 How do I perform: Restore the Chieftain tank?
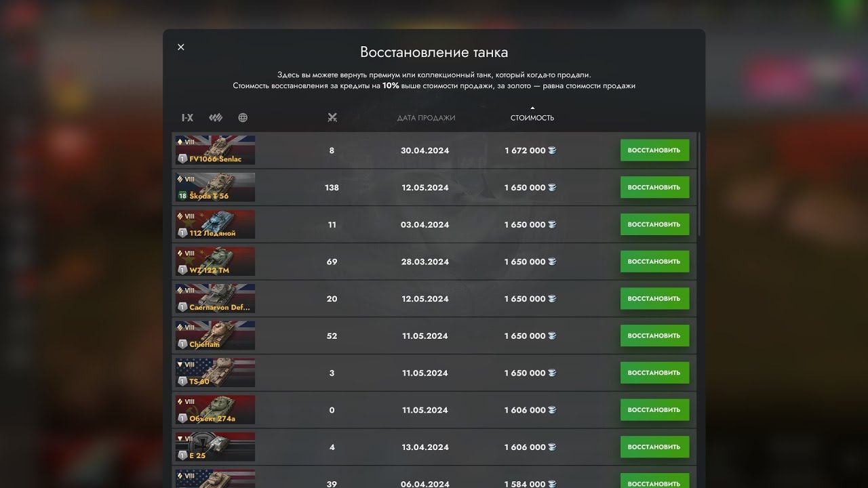(654, 335)
